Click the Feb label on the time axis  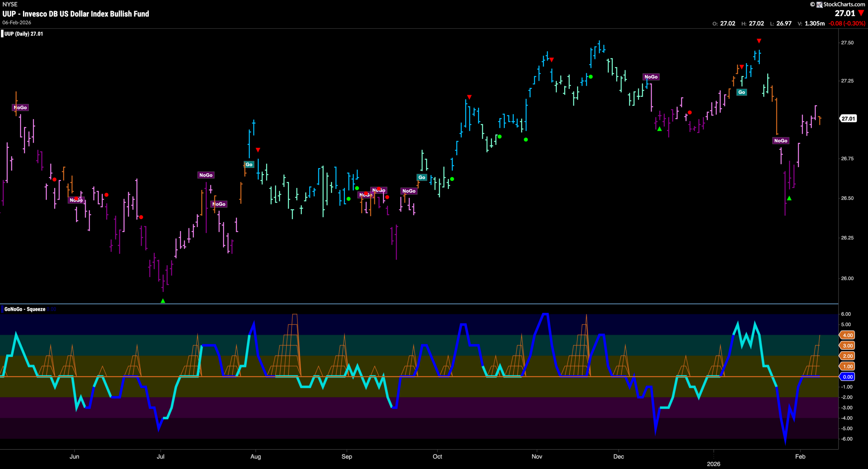(800, 456)
